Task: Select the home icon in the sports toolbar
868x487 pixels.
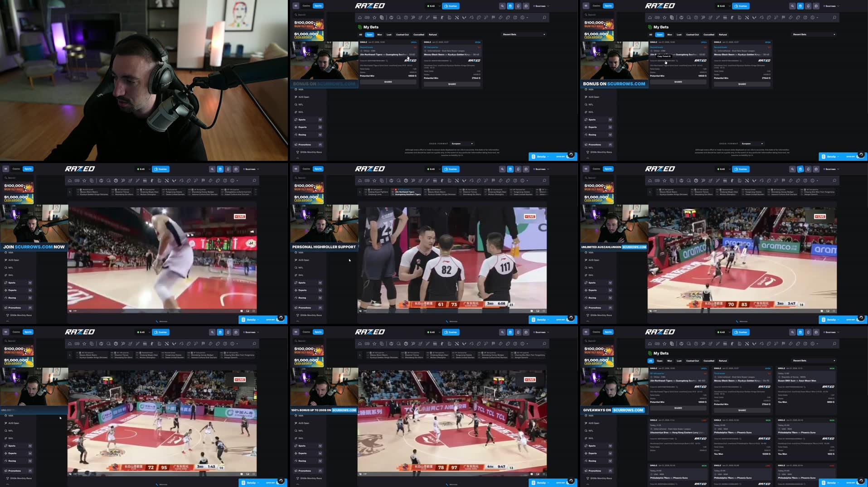Action: pos(359,17)
